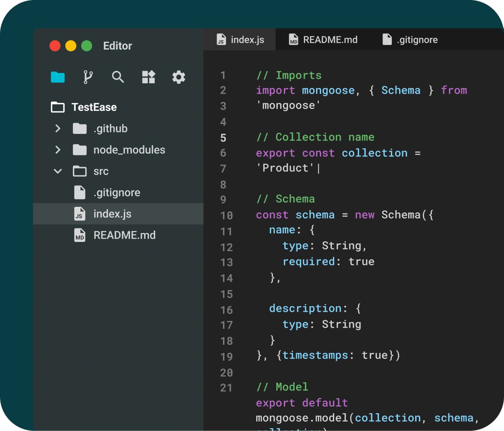Open the extensions blocks icon
The width and height of the screenshot is (504, 431).
[149, 77]
